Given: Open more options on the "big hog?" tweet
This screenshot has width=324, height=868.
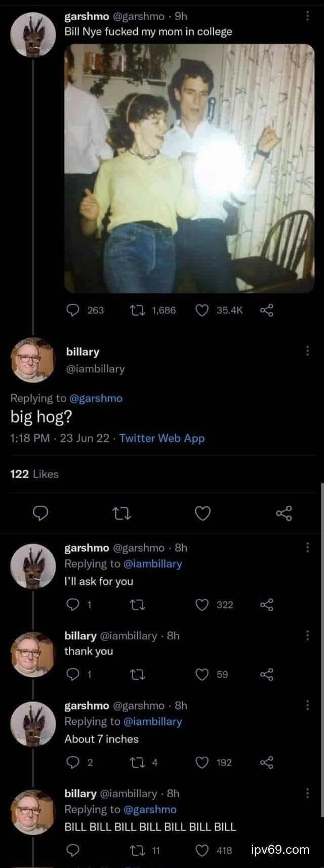Looking at the screenshot, I should [x=307, y=351].
